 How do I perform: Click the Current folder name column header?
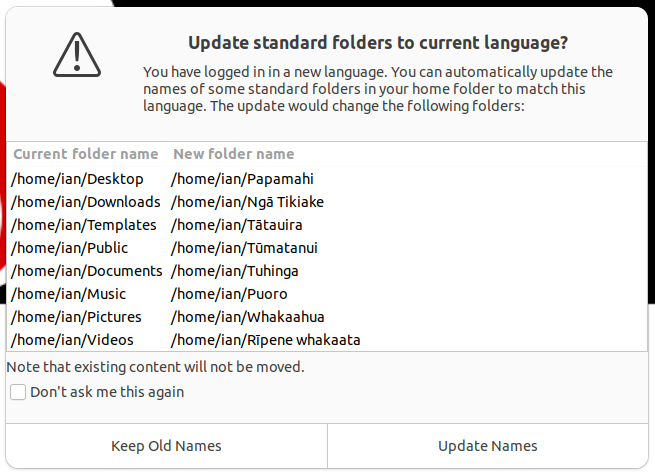[85, 154]
